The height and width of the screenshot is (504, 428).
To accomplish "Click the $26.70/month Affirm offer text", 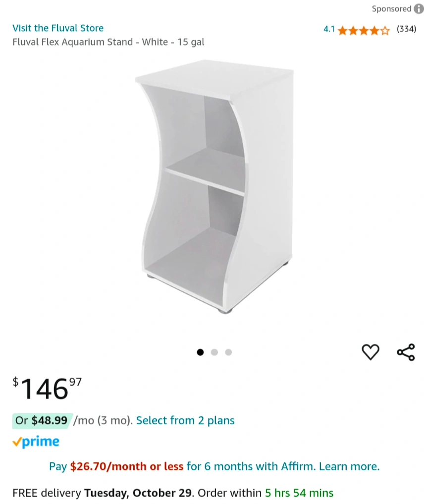I will click(x=127, y=466).
